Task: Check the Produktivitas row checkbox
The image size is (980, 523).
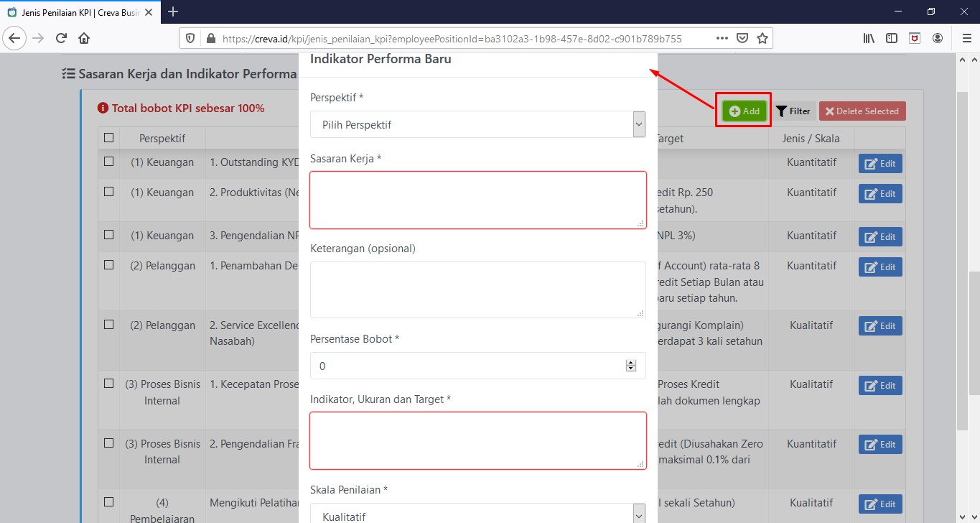Action: tap(108, 192)
